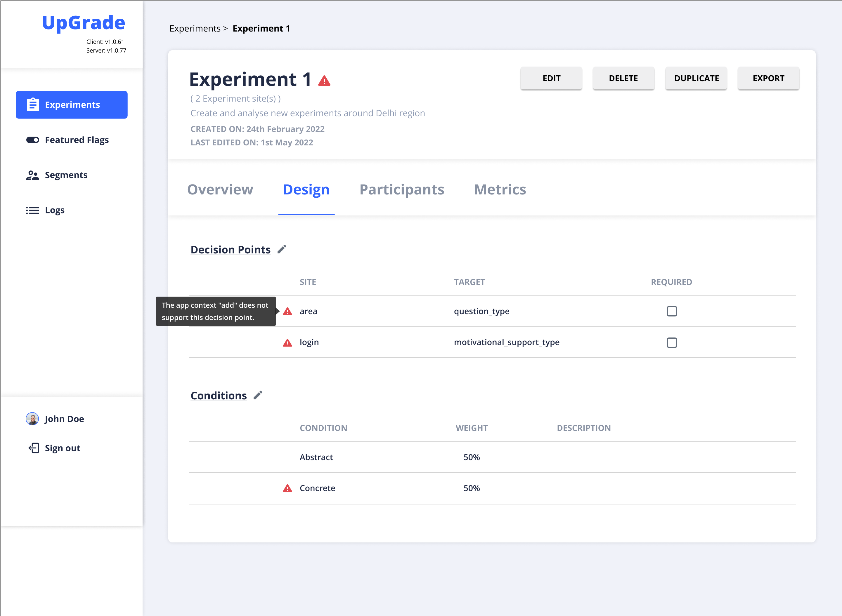The image size is (842, 616).
Task: Click the pencil icon to edit Decision Points
Action: coord(282,249)
